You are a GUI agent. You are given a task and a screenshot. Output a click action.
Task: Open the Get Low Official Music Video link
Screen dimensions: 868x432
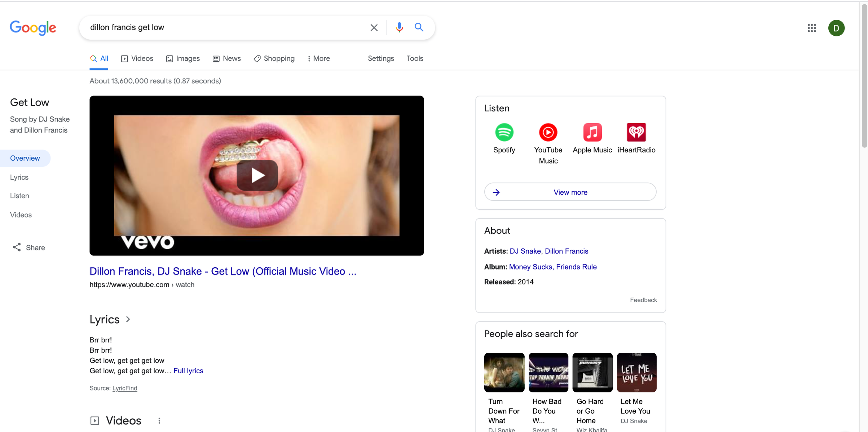pyautogui.click(x=223, y=271)
